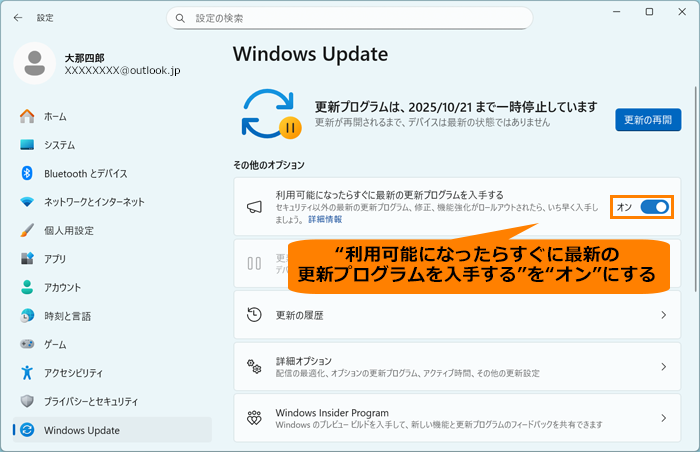
Task: Maximize the 設定 window
Action: 650,12
